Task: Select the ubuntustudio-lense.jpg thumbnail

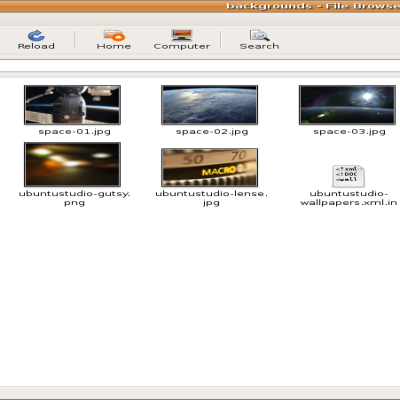Action: pos(209,167)
